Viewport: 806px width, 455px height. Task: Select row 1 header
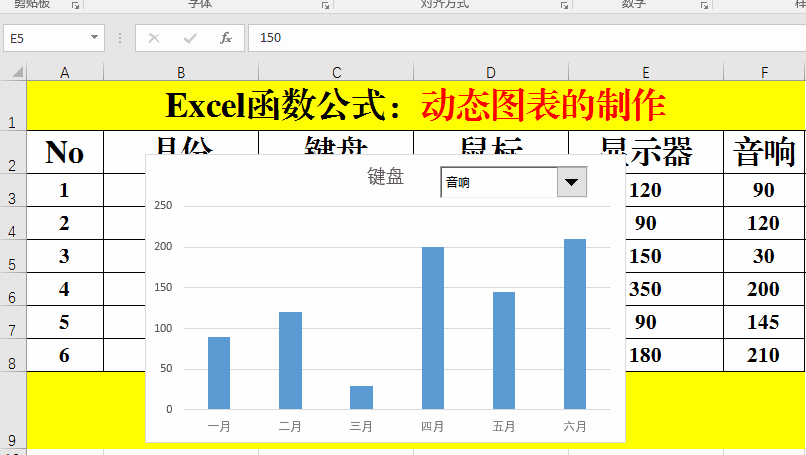tap(12, 105)
